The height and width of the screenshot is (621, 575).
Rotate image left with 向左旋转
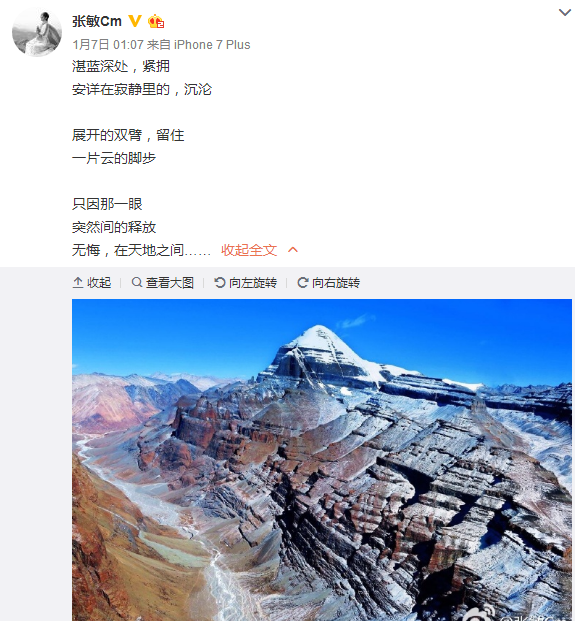[x=245, y=283]
